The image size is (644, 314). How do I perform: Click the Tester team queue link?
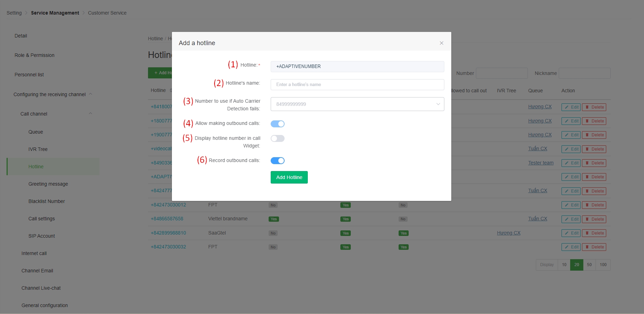pyautogui.click(x=540, y=163)
